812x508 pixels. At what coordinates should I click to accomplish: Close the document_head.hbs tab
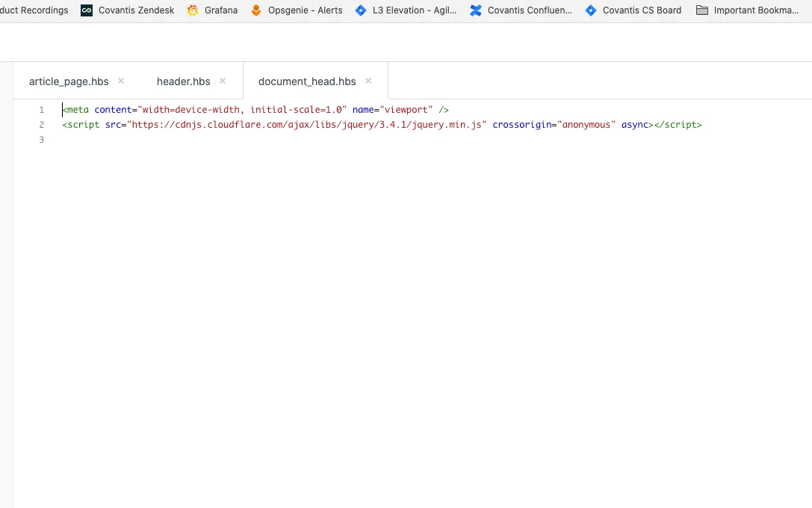coord(368,81)
